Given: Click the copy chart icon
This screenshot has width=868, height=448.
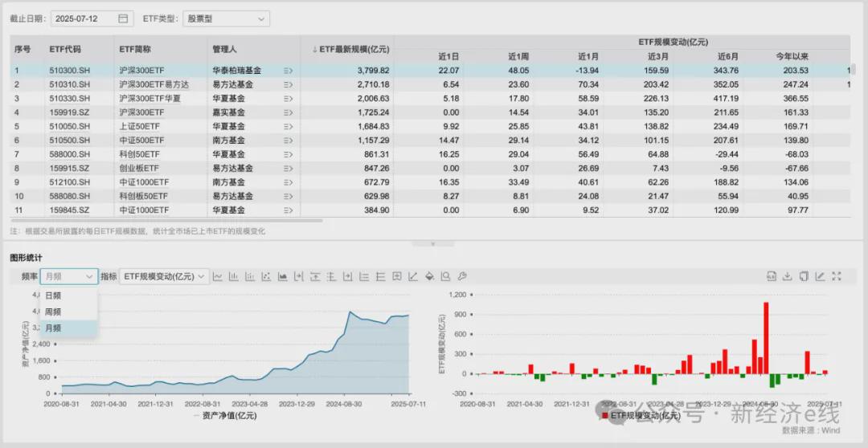Looking at the screenshot, I should [804, 276].
